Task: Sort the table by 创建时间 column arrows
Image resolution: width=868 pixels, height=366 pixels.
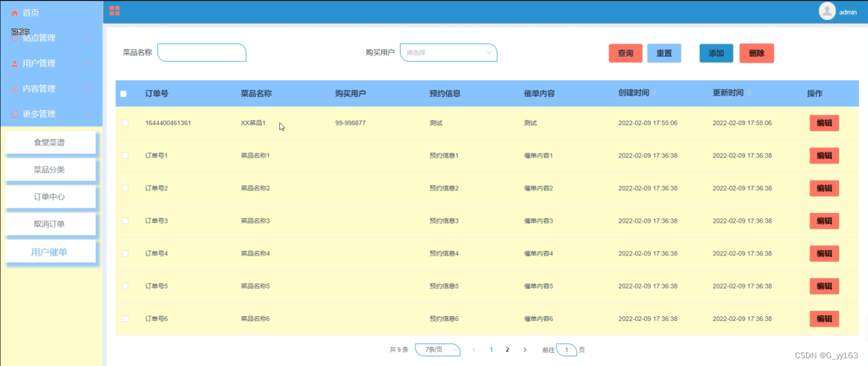Action: click(x=655, y=93)
